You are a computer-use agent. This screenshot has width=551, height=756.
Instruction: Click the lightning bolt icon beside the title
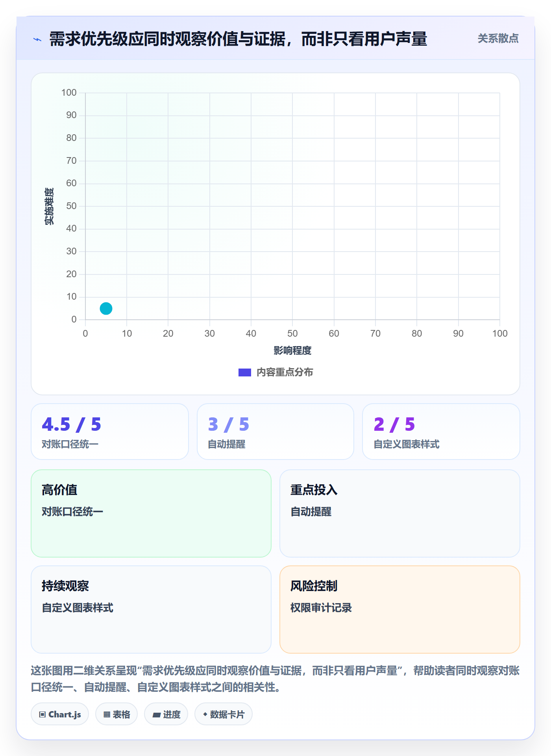(37, 39)
